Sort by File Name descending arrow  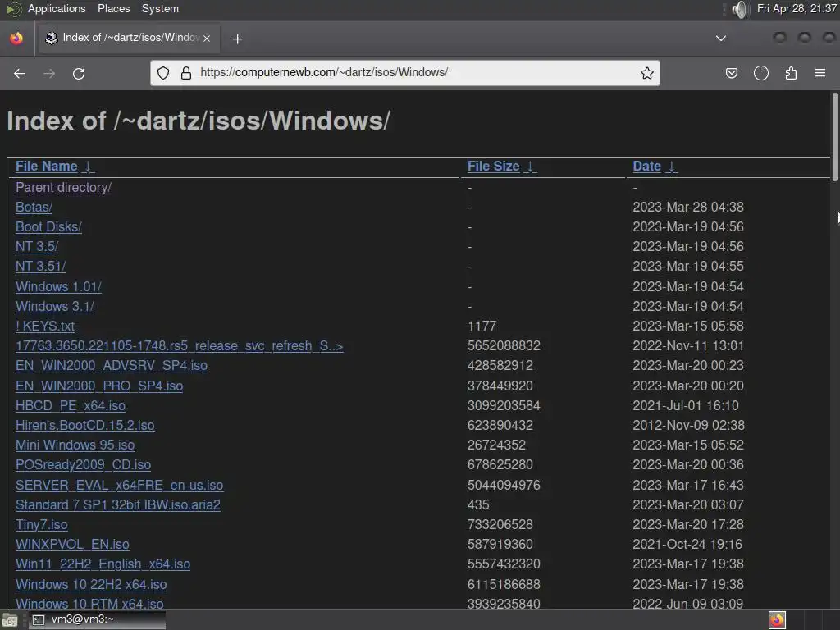[x=89, y=167]
